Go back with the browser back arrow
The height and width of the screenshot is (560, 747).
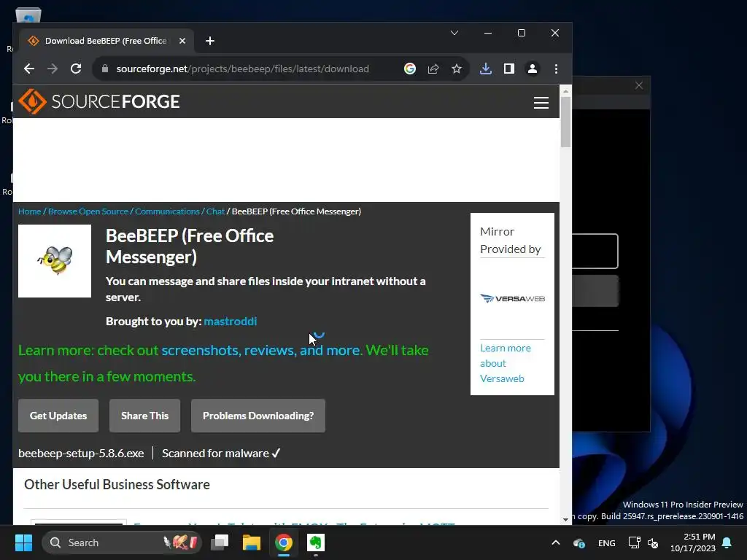pos(29,69)
